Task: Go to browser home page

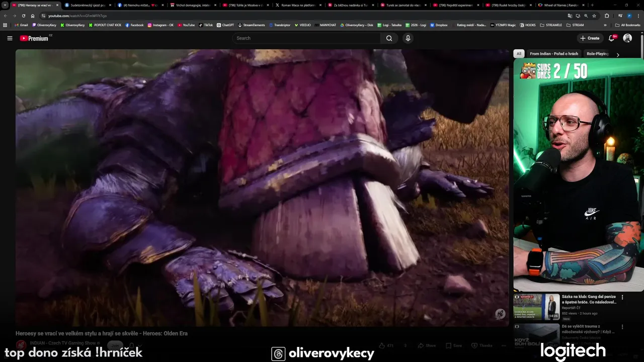Action: [33, 16]
